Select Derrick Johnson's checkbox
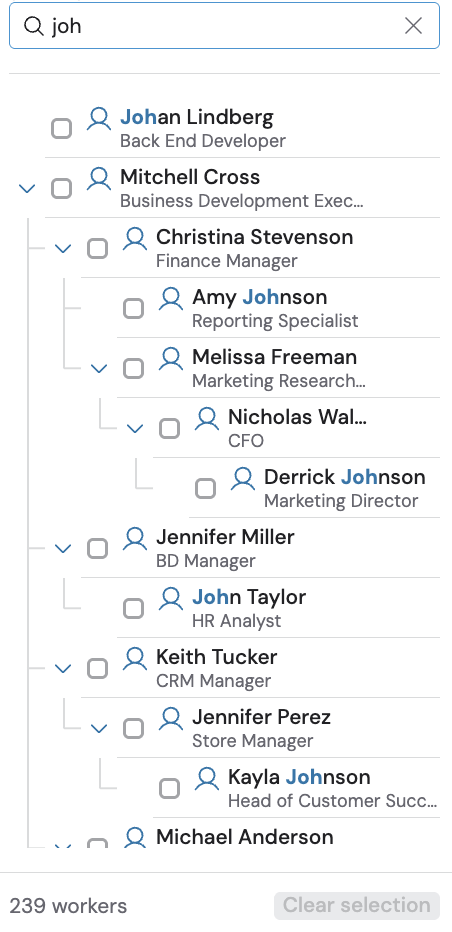The width and height of the screenshot is (452, 932). (x=205, y=489)
